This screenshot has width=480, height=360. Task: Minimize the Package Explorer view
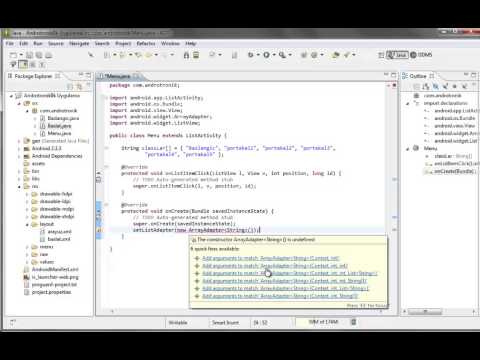81,75
